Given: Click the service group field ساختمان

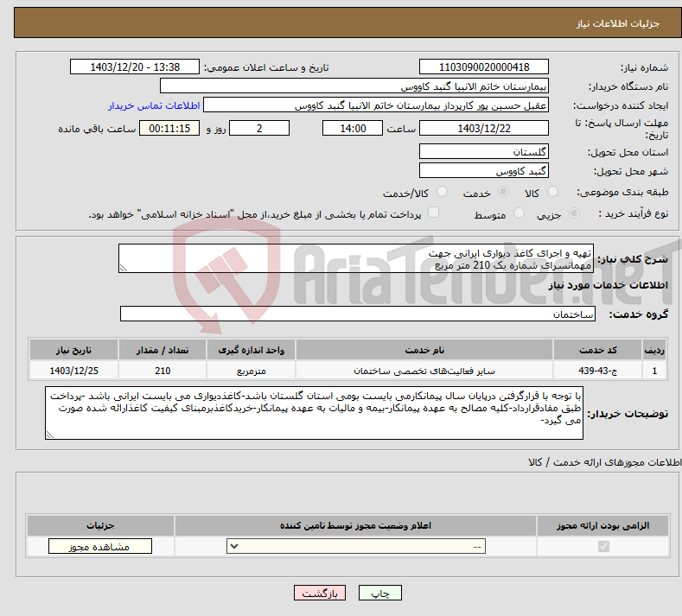Looking at the screenshot, I should pos(358,314).
